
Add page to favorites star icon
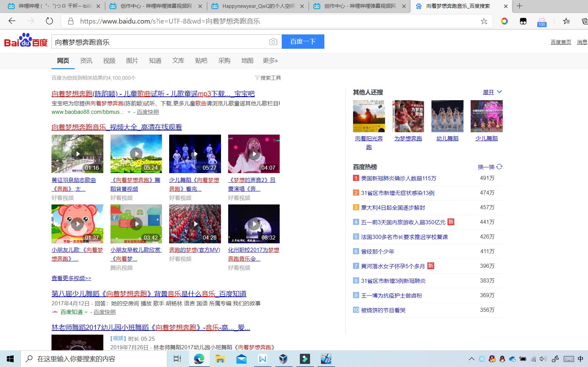click(x=484, y=21)
